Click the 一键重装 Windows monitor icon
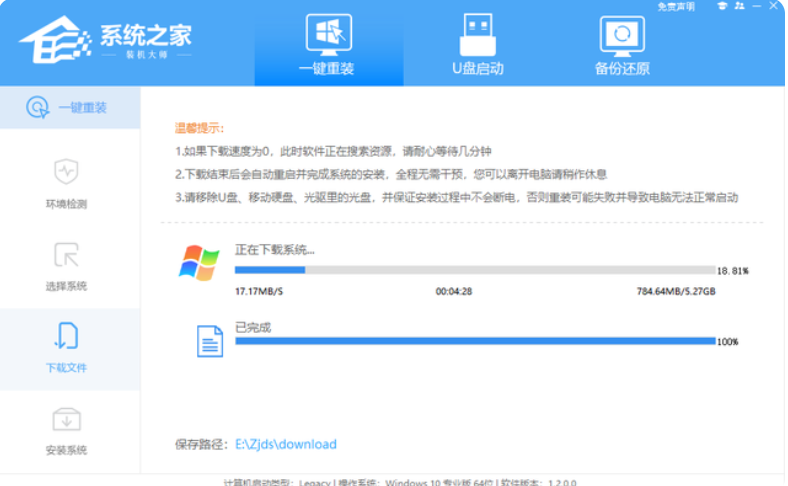The width and height of the screenshot is (788, 486). 329,35
